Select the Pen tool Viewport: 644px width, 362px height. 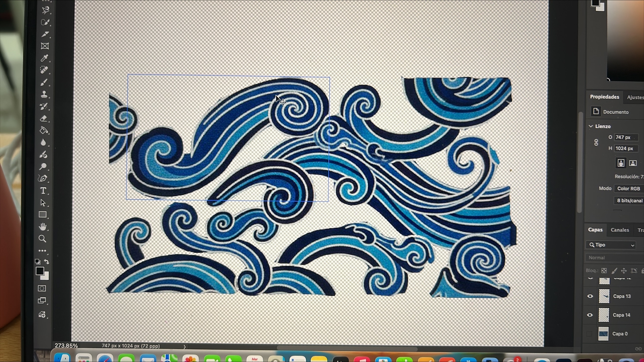pos(43,178)
